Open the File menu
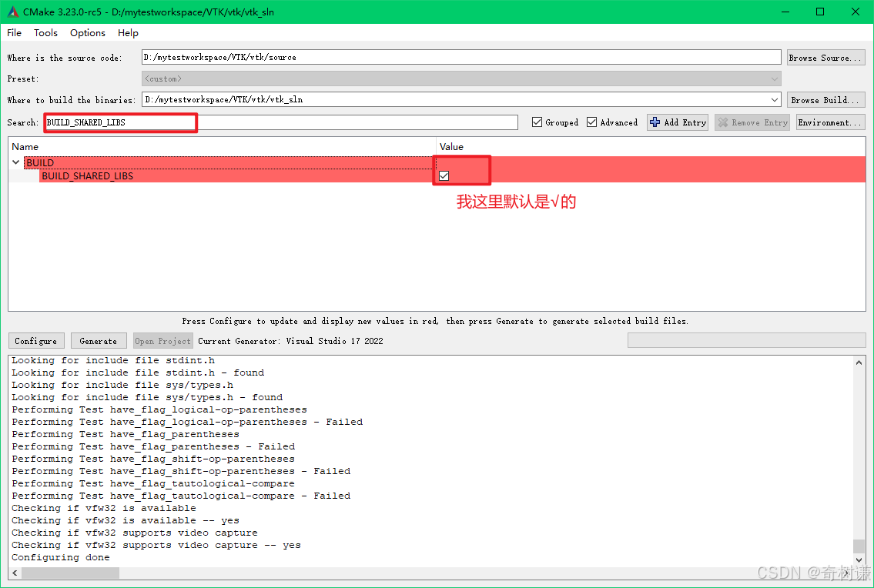 [14, 33]
